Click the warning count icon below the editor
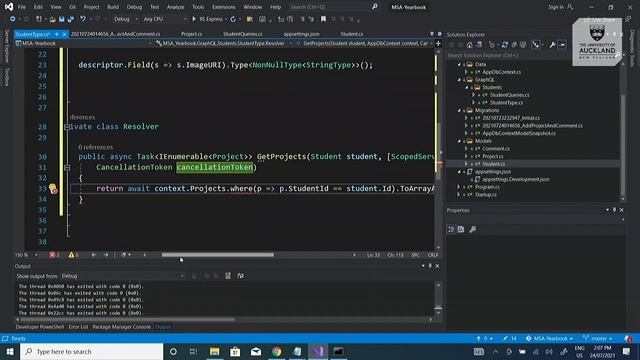 [x=71, y=255]
